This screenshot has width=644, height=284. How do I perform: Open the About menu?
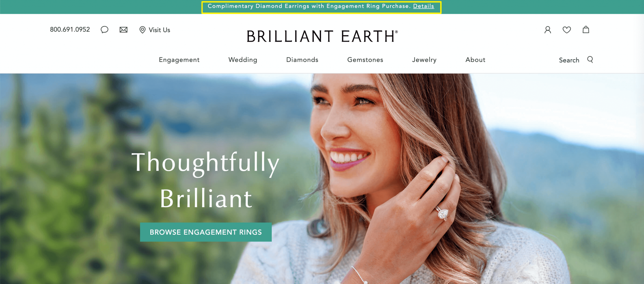click(x=475, y=60)
